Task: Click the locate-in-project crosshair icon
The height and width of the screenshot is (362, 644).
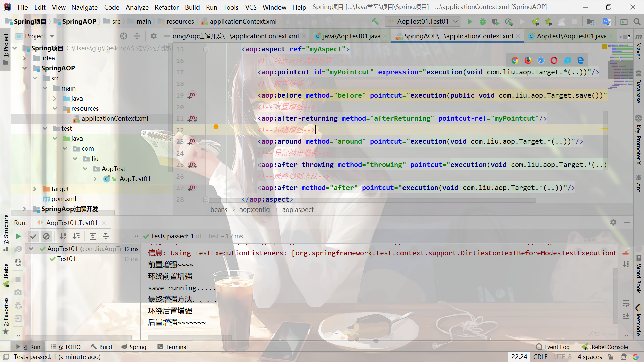Action: [x=124, y=36]
